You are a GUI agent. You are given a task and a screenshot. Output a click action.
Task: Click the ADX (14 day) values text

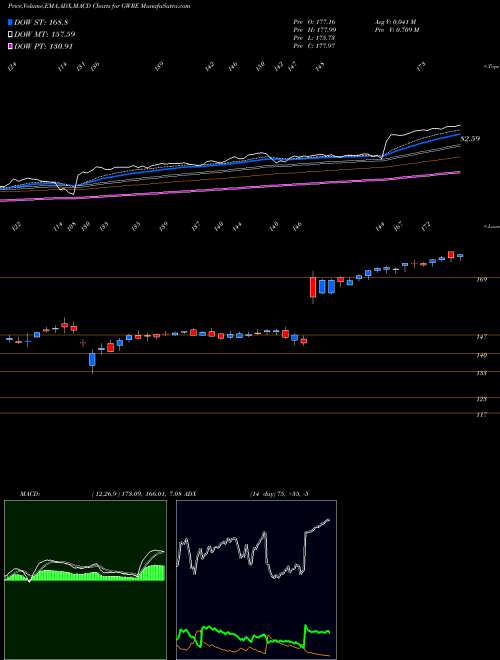(279, 493)
